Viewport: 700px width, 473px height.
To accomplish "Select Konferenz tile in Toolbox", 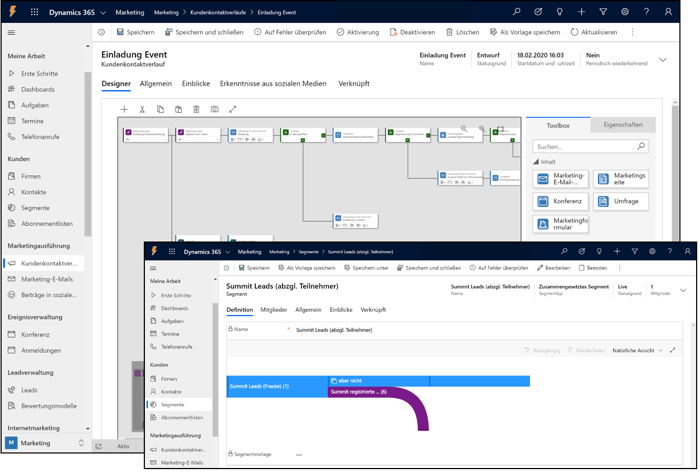I will click(x=560, y=201).
